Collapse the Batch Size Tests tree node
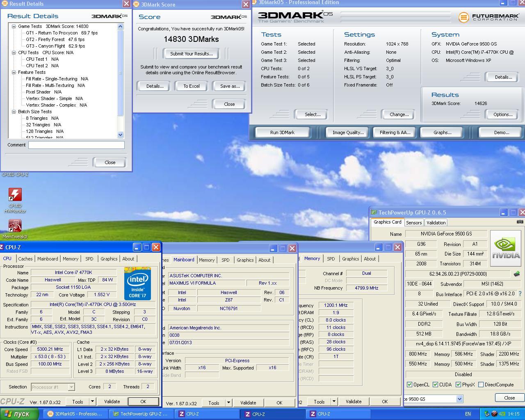Screen dimensions: 525x420 tap(14, 112)
